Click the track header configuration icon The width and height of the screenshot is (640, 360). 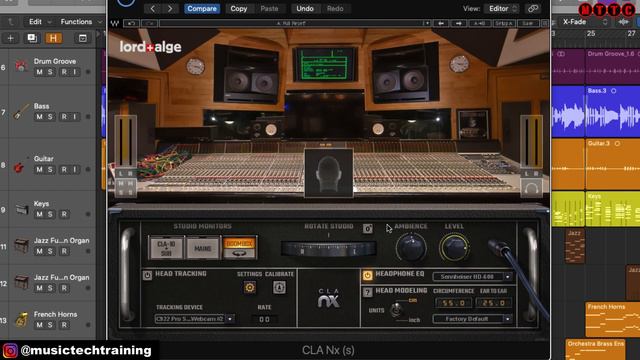click(x=83, y=38)
